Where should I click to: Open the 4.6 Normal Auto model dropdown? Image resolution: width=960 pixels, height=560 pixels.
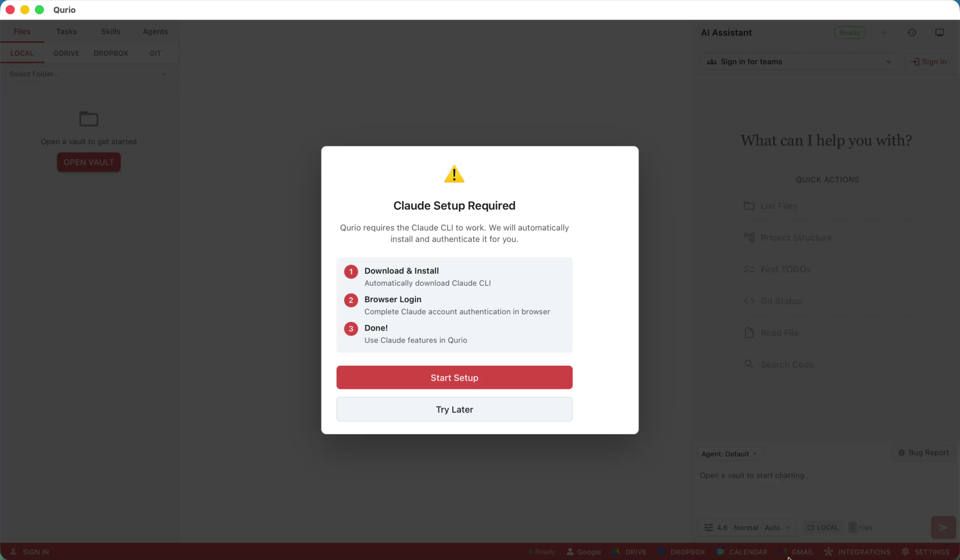coord(747,527)
